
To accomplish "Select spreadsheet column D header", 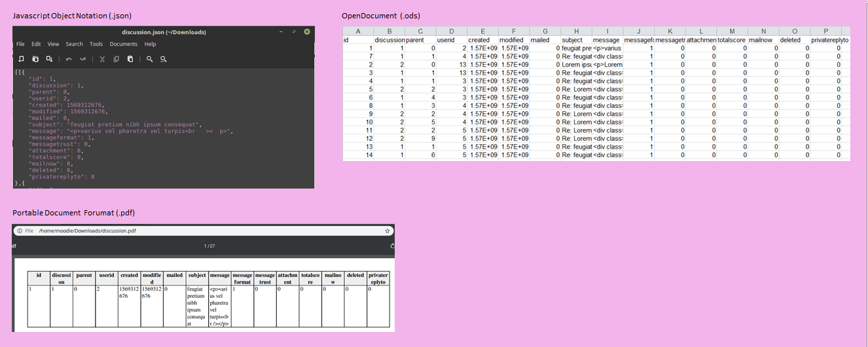I will (452, 31).
